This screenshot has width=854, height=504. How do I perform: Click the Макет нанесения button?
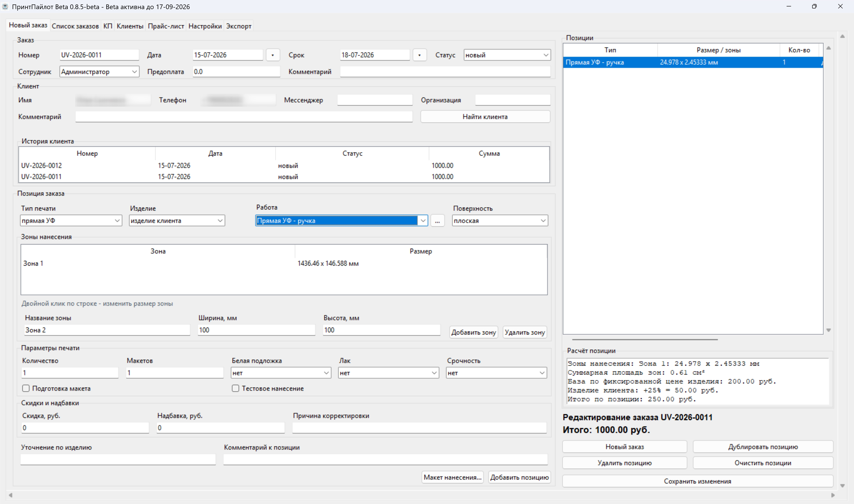452,477
